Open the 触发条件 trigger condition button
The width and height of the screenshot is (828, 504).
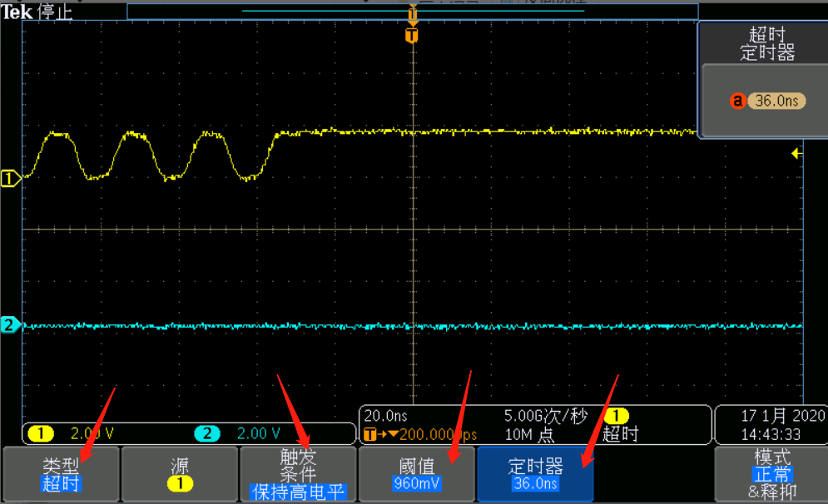299,474
